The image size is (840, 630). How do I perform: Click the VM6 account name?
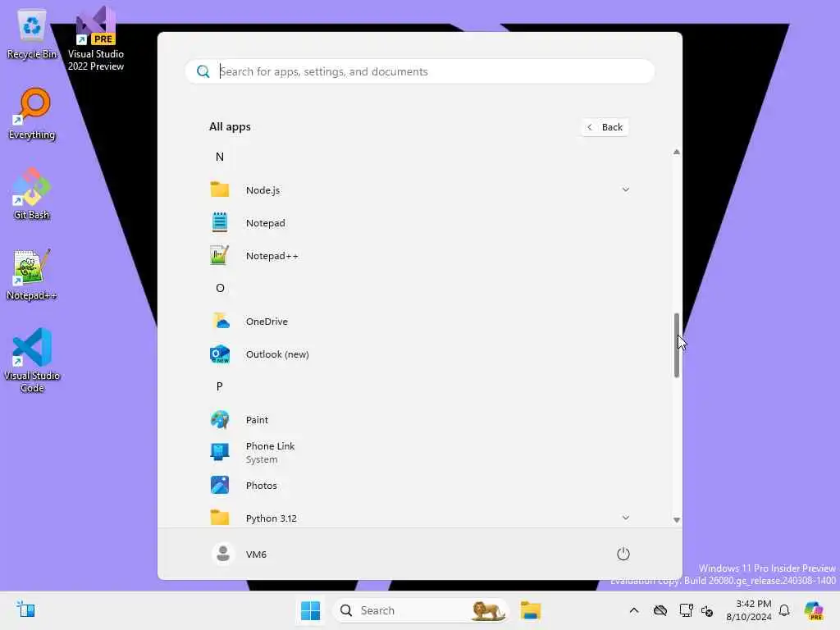[256, 554]
